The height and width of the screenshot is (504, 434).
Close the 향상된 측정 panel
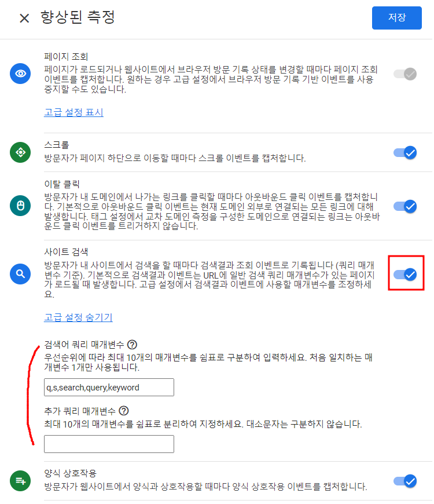[24, 18]
